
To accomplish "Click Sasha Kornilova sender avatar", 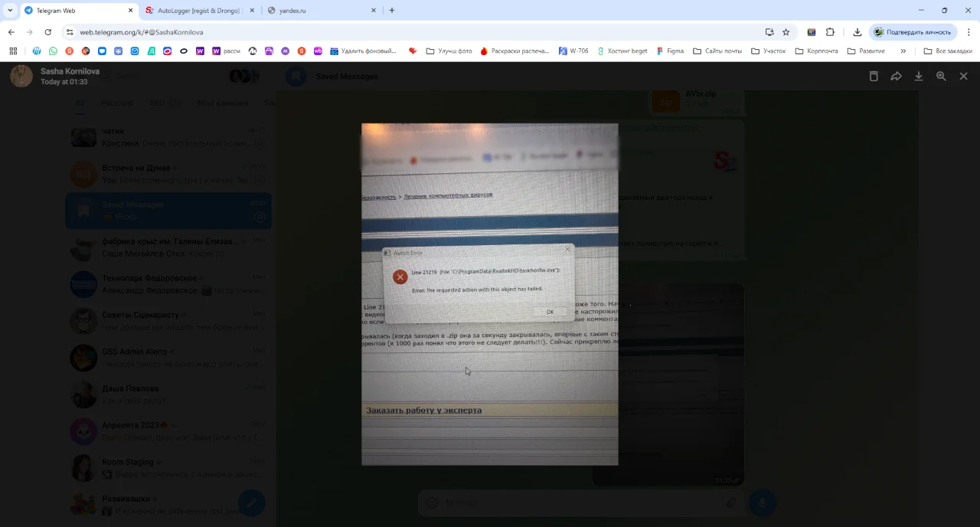I will [21, 76].
